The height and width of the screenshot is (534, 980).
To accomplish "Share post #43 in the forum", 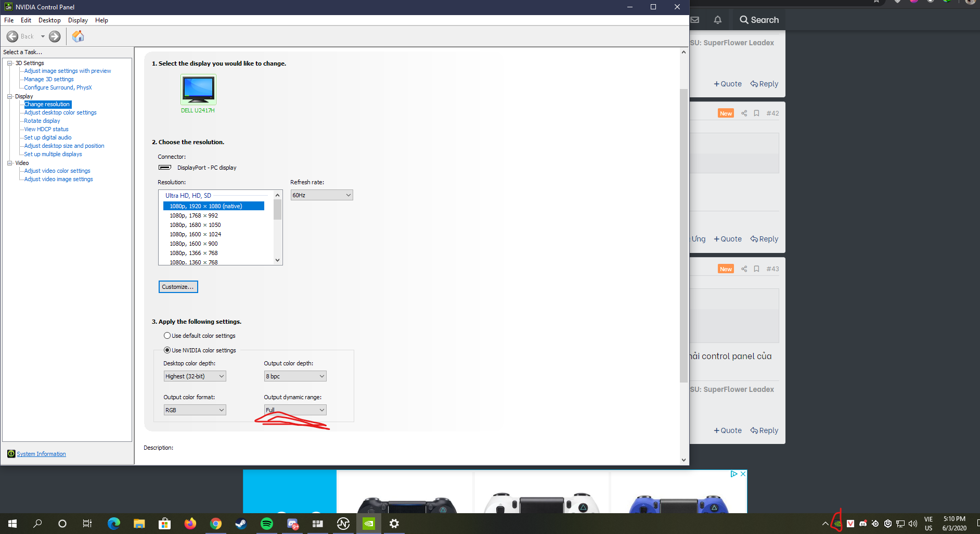I will point(744,269).
